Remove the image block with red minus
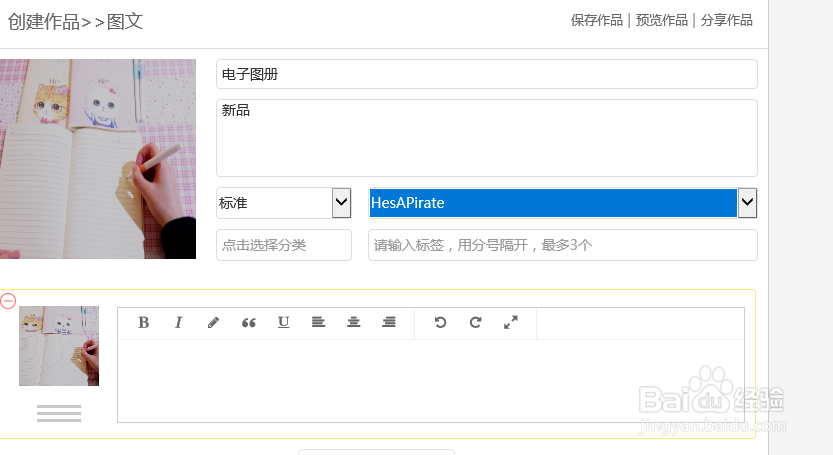The width and height of the screenshot is (833, 455). point(8,301)
